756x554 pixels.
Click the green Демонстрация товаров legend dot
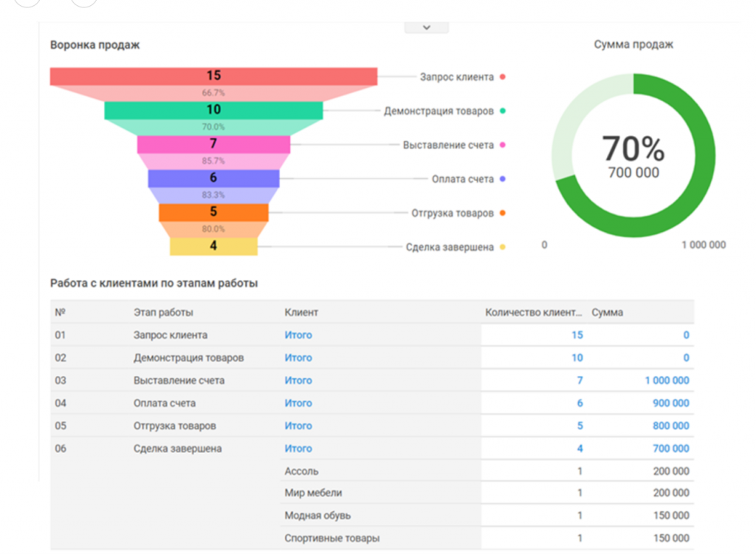(502, 111)
